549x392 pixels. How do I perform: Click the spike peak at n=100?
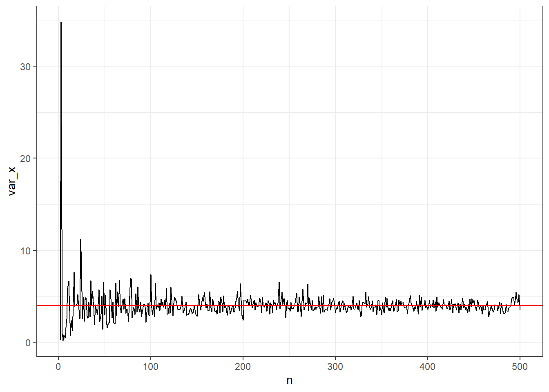point(151,275)
